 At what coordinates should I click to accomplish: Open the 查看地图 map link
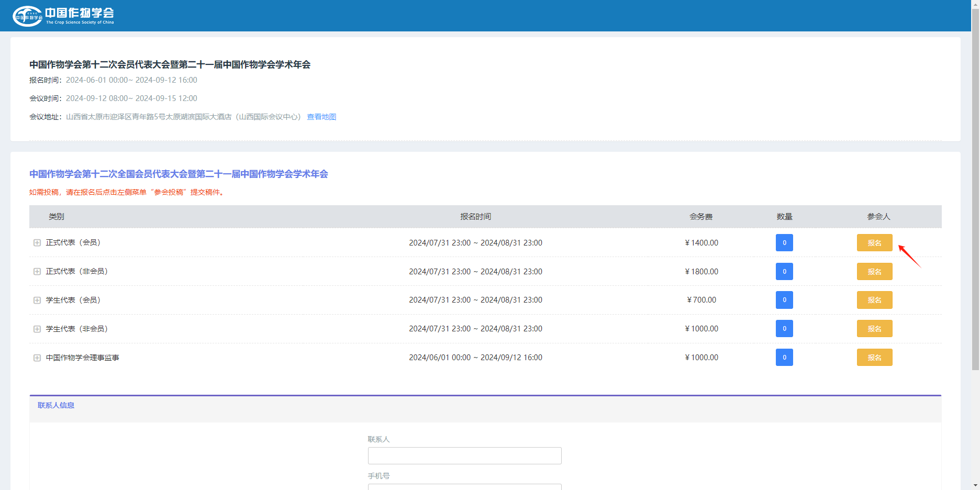point(321,117)
